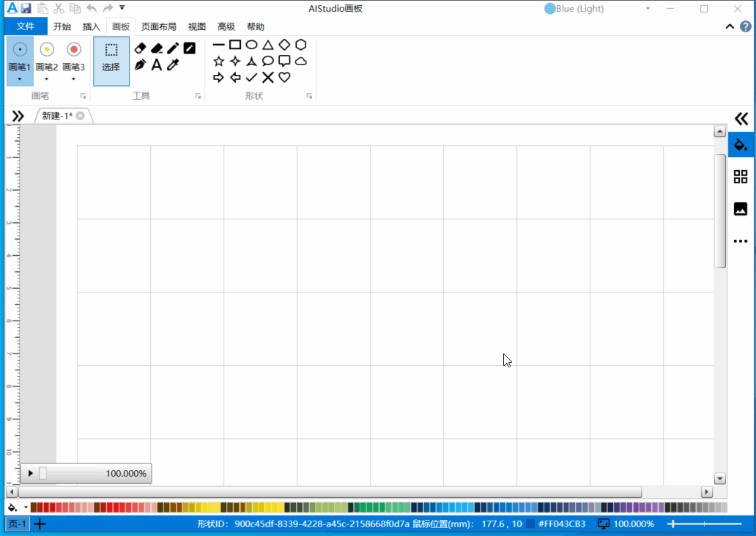Select the eyedropper color picker tool
This screenshot has height=536, width=756.
tap(173, 65)
